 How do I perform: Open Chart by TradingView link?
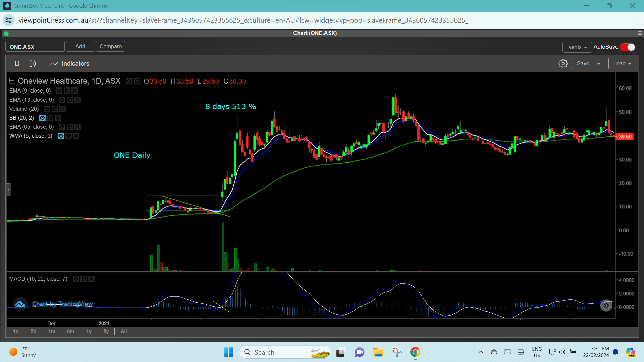[x=62, y=304]
